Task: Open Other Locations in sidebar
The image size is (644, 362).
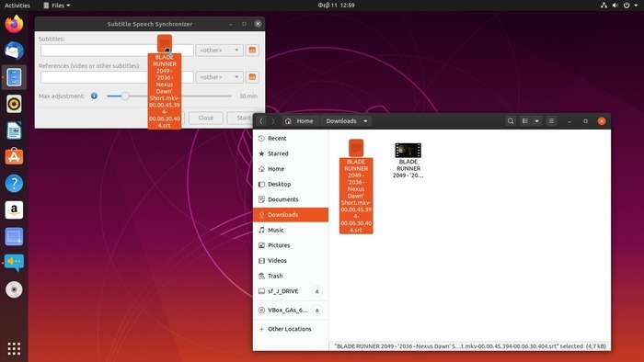Action: pos(291,329)
